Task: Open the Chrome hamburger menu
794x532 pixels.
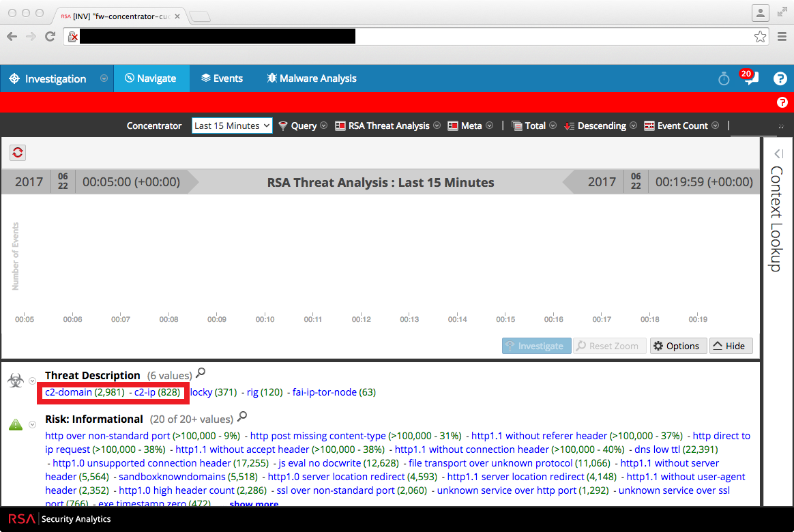Action: point(782,37)
